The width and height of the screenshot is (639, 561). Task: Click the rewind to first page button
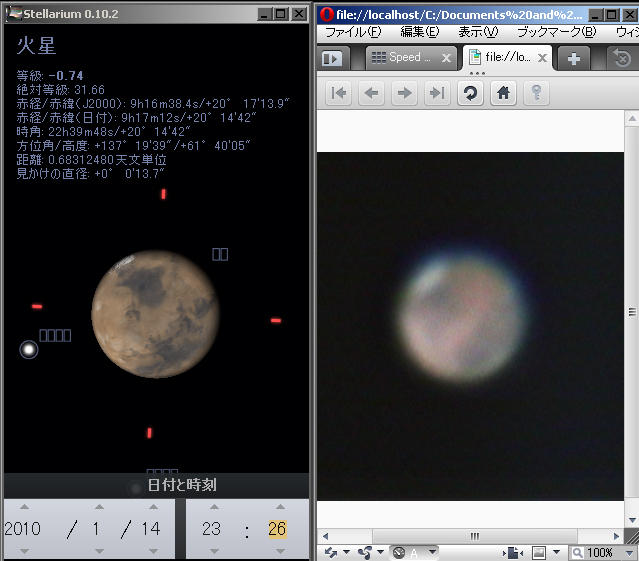tap(340, 93)
